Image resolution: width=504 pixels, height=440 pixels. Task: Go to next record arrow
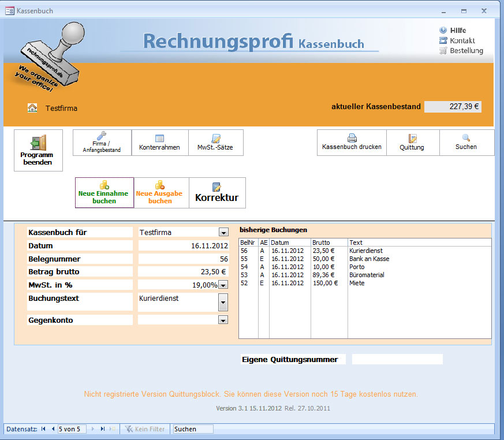pos(93,429)
